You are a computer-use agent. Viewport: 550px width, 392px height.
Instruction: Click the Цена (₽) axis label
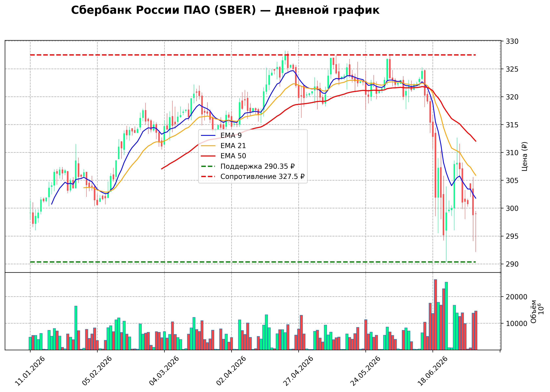524,156
